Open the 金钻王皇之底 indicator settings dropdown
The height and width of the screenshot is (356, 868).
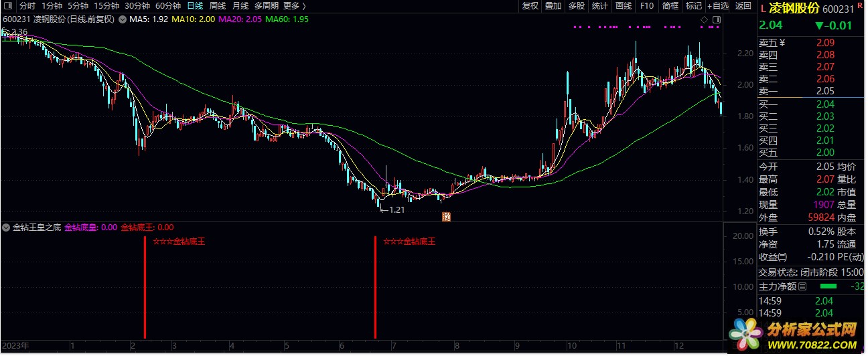click(x=7, y=228)
